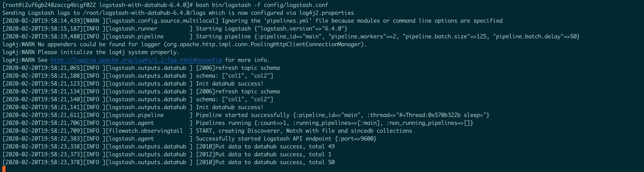Click the 'log4j2.properties' text
644x172 pixels.
327,13
